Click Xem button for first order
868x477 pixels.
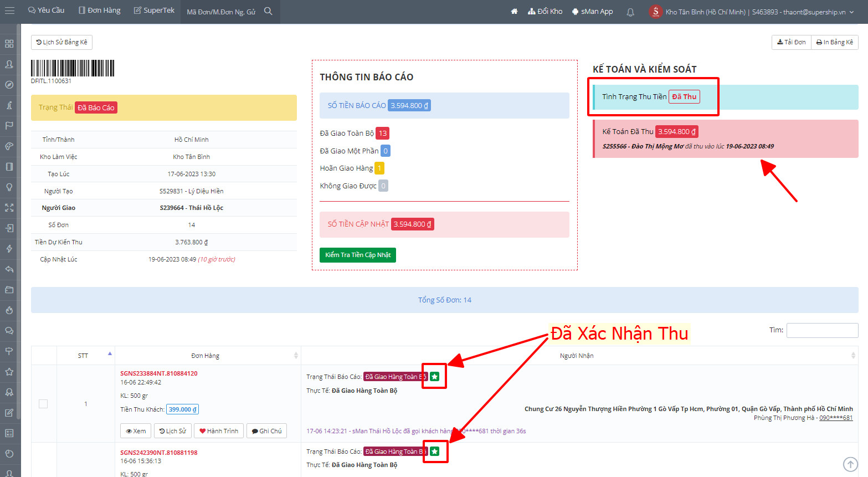tap(136, 431)
